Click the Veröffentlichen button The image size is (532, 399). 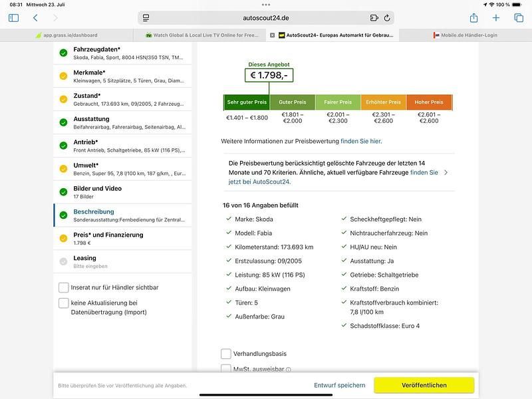click(424, 386)
